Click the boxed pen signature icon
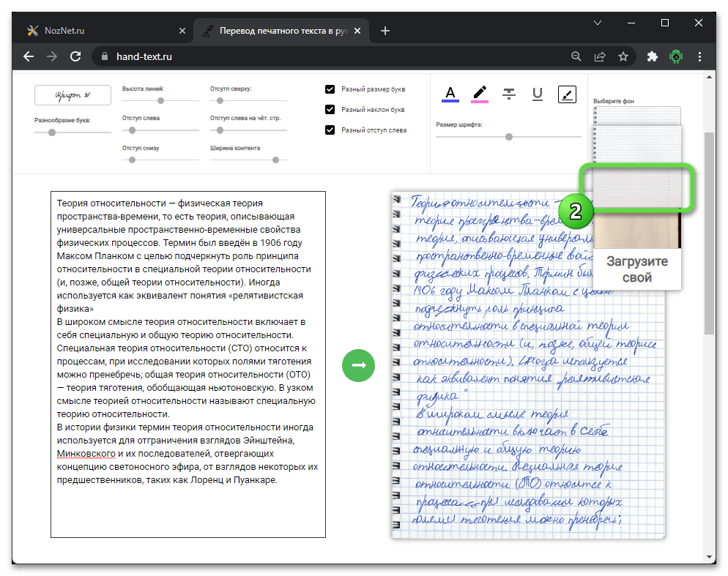Screen dimensions: 728x576 tap(567, 94)
